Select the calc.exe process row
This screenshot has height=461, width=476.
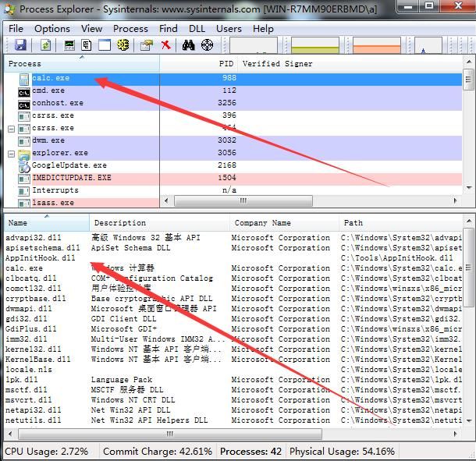(x=233, y=78)
